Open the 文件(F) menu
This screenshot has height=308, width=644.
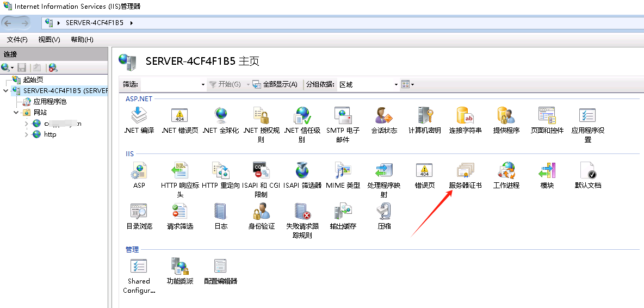(x=17, y=39)
